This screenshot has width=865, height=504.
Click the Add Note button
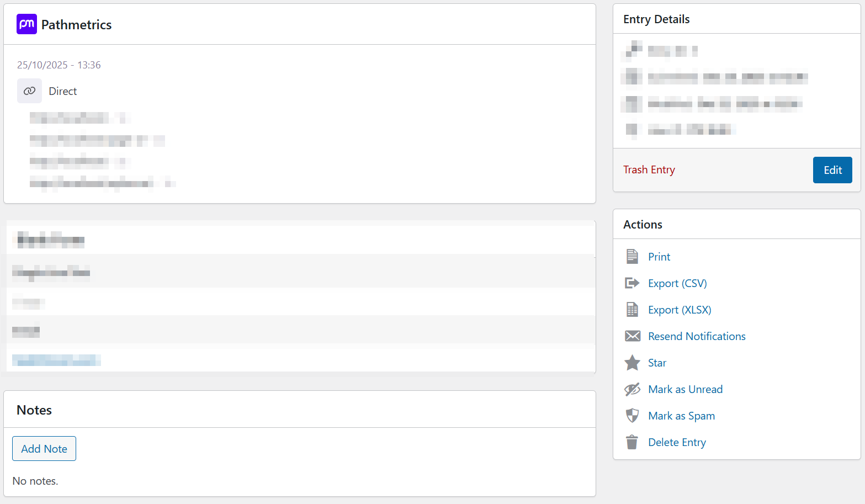click(x=44, y=449)
